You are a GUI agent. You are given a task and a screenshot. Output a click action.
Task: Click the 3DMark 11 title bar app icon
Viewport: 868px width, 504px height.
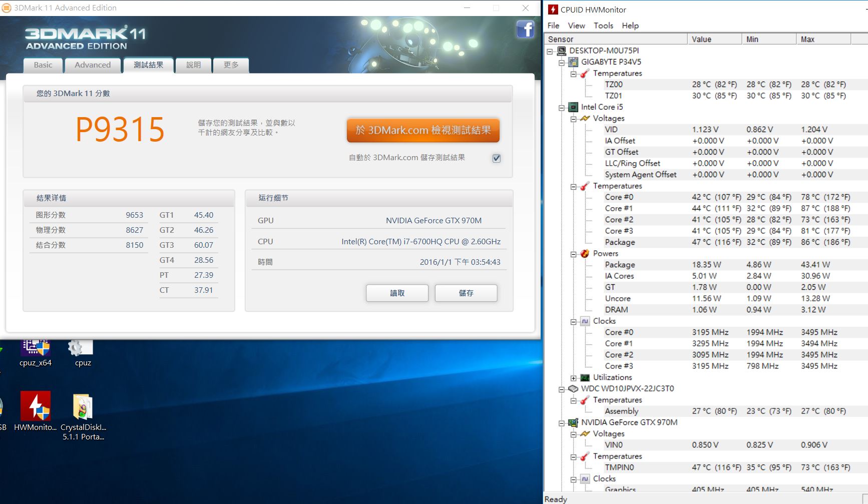click(7, 8)
